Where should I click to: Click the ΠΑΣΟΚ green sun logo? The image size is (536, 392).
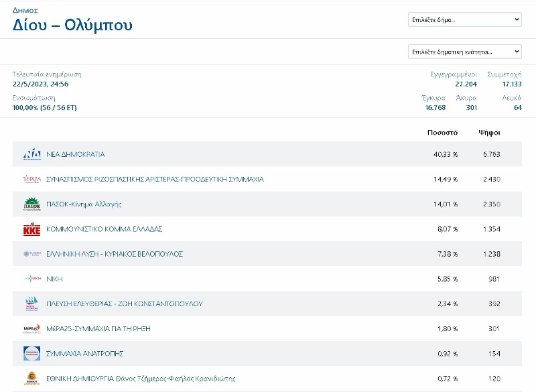(31, 204)
